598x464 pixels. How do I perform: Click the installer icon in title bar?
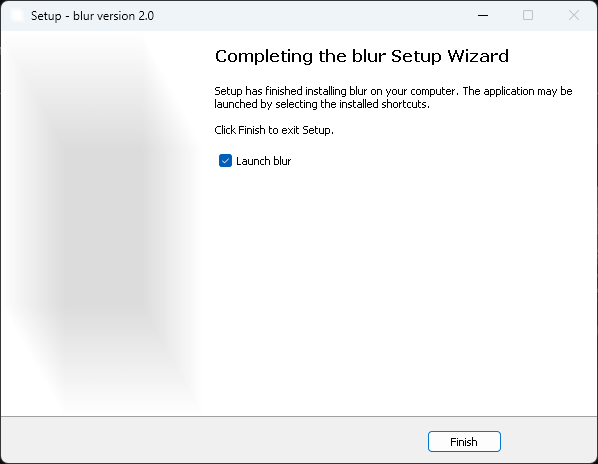[x=17, y=16]
